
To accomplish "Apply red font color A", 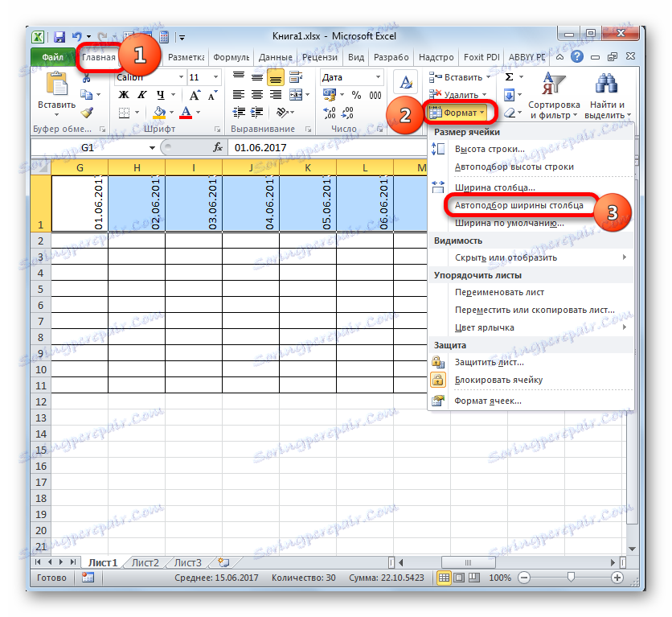I will coord(186,113).
